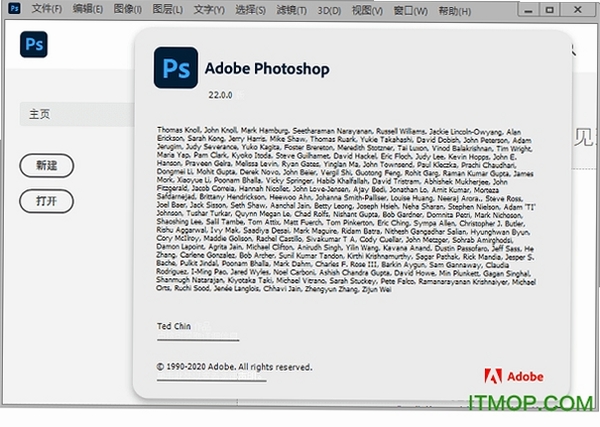Click the 新建 button
The image size is (600, 427).
coord(46,165)
